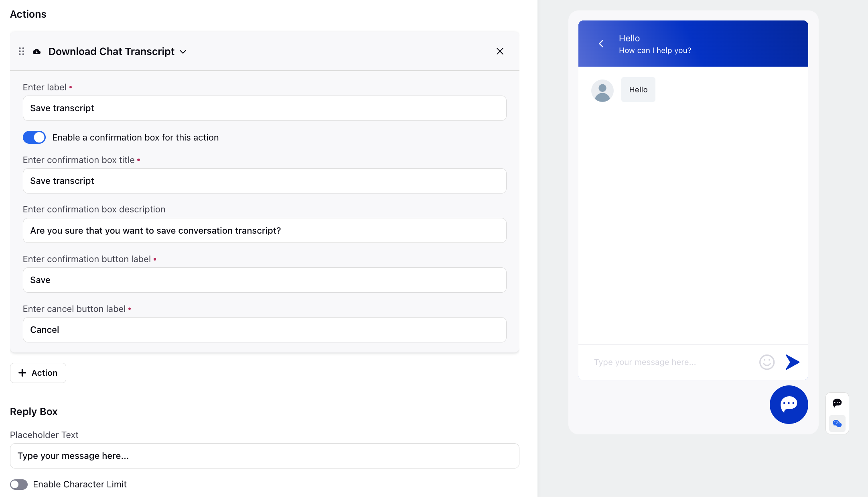Click the Enable Character Limit label
Viewport: 868px width, 497px height.
click(x=80, y=485)
